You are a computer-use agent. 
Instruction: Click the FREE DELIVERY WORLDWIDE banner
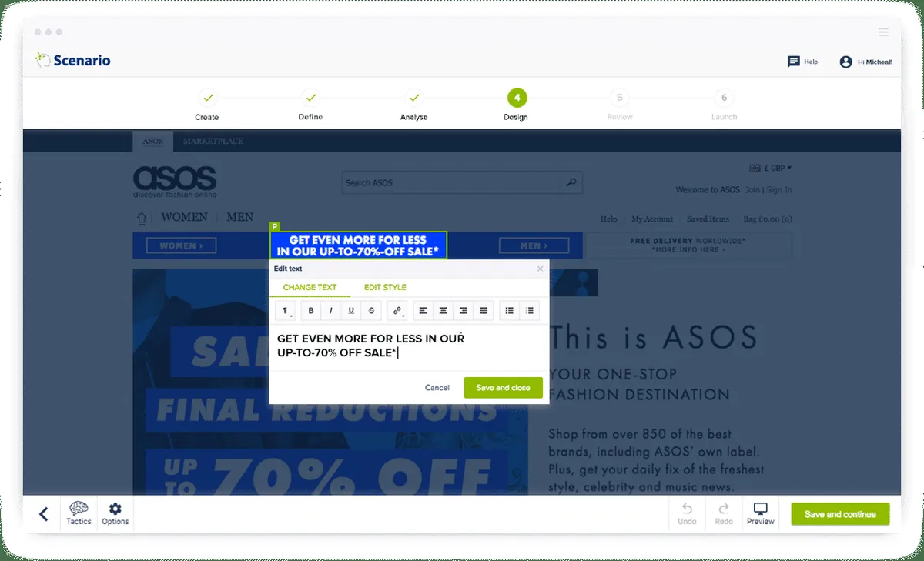click(x=688, y=245)
